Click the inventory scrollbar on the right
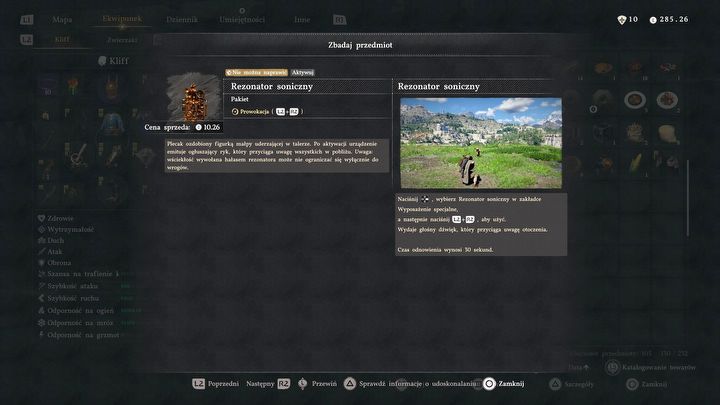720x405 pixels. [687, 198]
